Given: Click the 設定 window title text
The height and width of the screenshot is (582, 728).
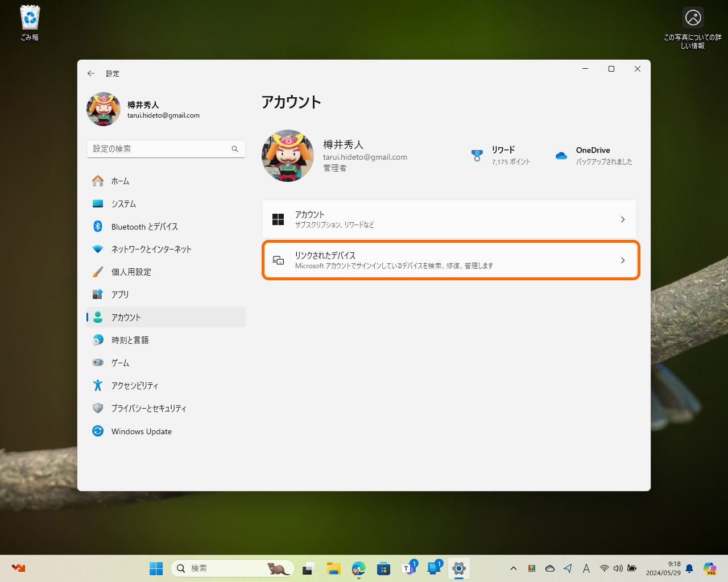Looking at the screenshot, I should 113,74.
